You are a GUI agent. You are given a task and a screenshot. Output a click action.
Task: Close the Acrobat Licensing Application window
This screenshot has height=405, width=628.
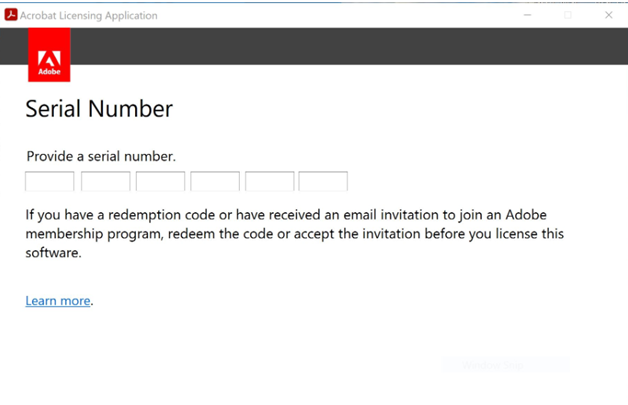(x=608, y=15)
